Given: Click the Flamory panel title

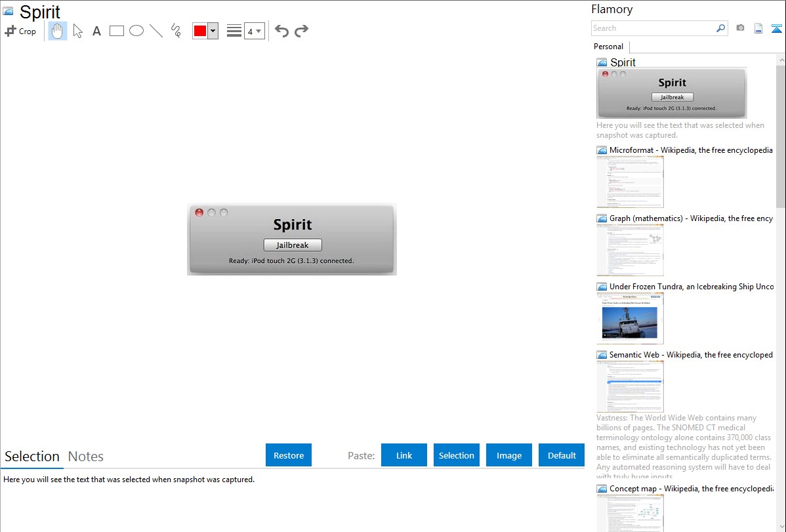Looking at the screenshot, I should 611,10.
